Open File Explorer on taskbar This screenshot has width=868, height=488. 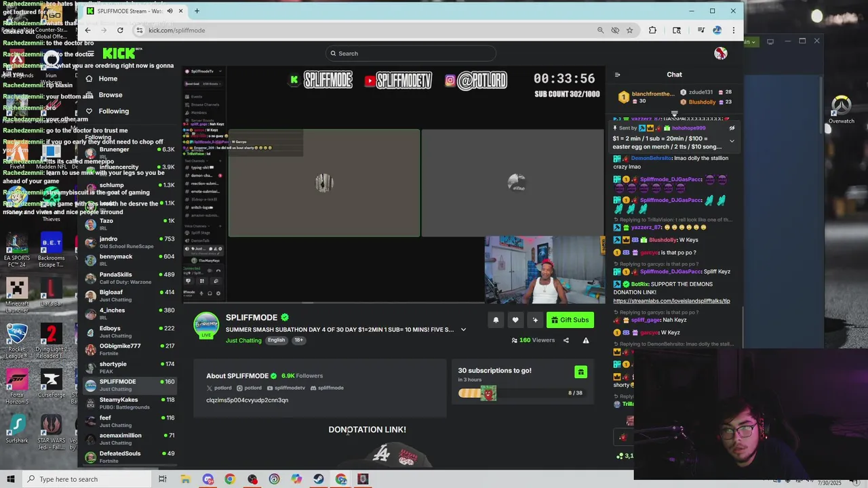[185, 479]
